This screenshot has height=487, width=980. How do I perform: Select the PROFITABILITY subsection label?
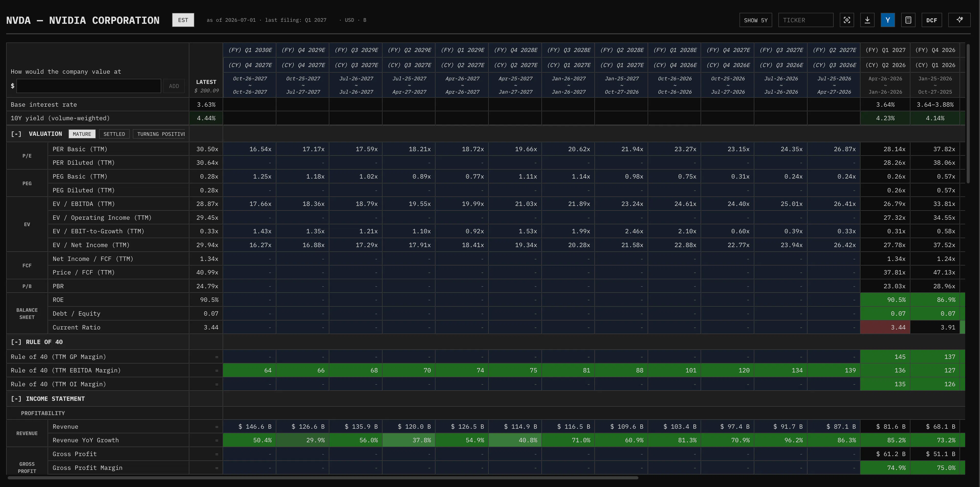(x=43, y=413)
